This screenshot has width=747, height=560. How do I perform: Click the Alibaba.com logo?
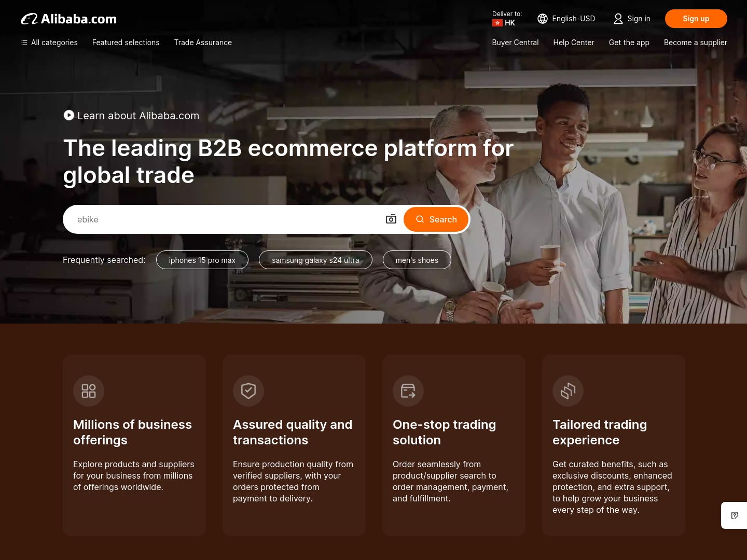tap(68, 19)
